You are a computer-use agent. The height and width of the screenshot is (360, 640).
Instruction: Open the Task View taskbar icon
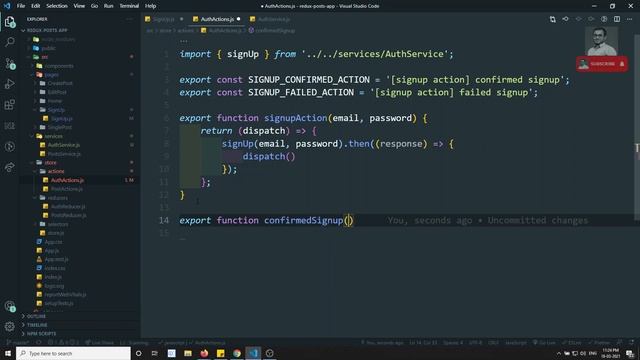click(155, 353)
